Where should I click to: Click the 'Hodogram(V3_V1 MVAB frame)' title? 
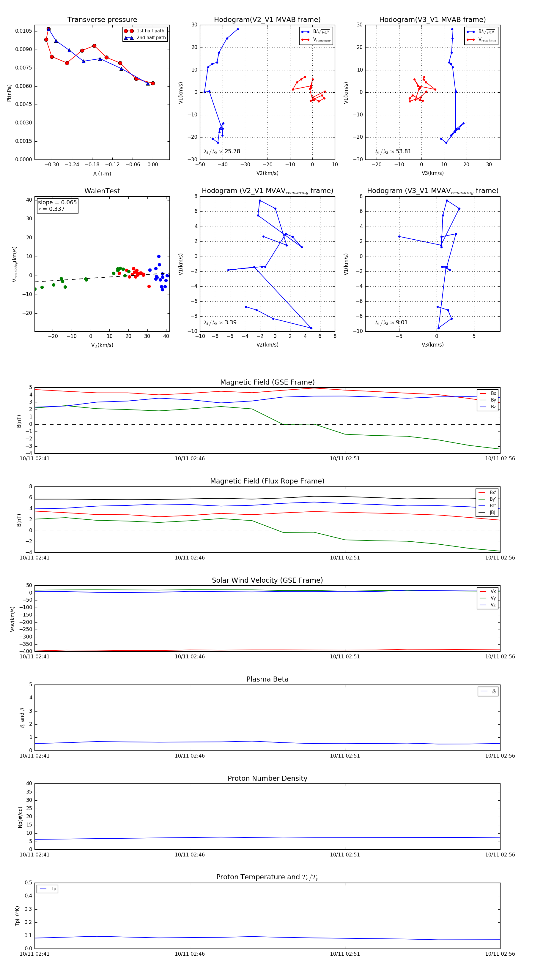click(x=432, y=20)
